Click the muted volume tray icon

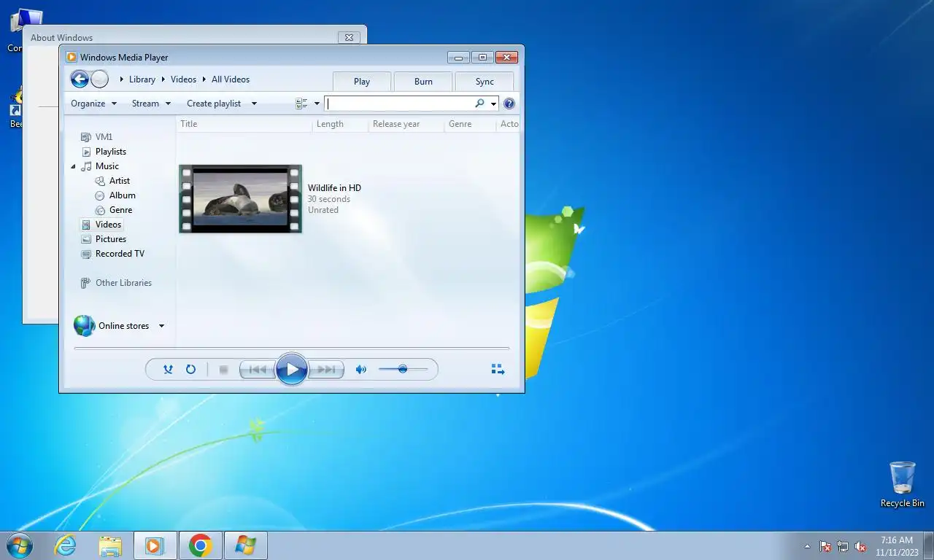click(860, 546)
